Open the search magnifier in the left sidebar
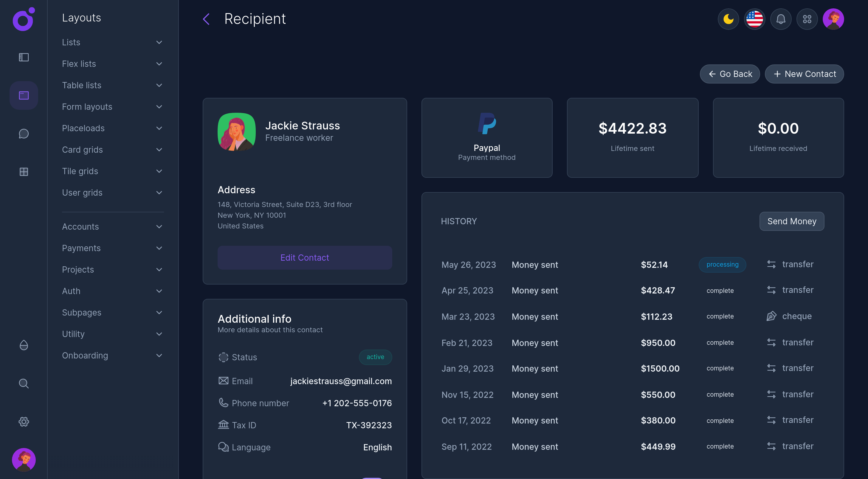The image size is (868, 479). [x=24, y=383]
